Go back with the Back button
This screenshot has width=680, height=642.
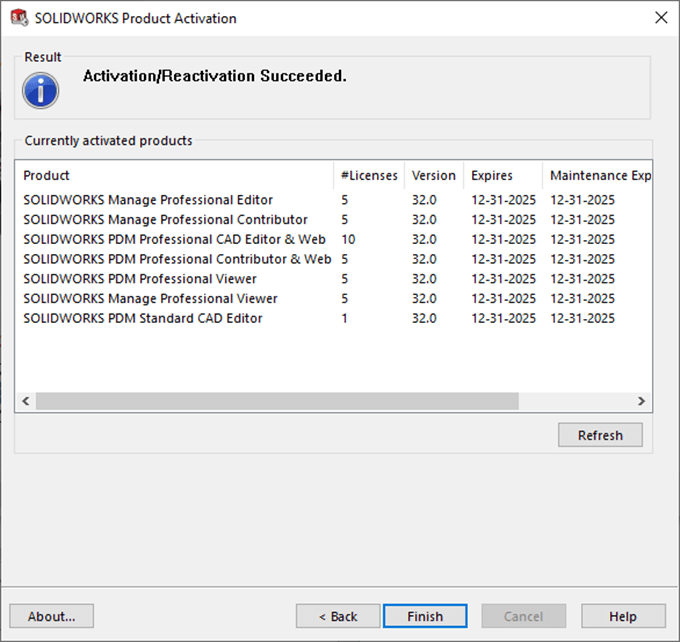coord(338,616)
